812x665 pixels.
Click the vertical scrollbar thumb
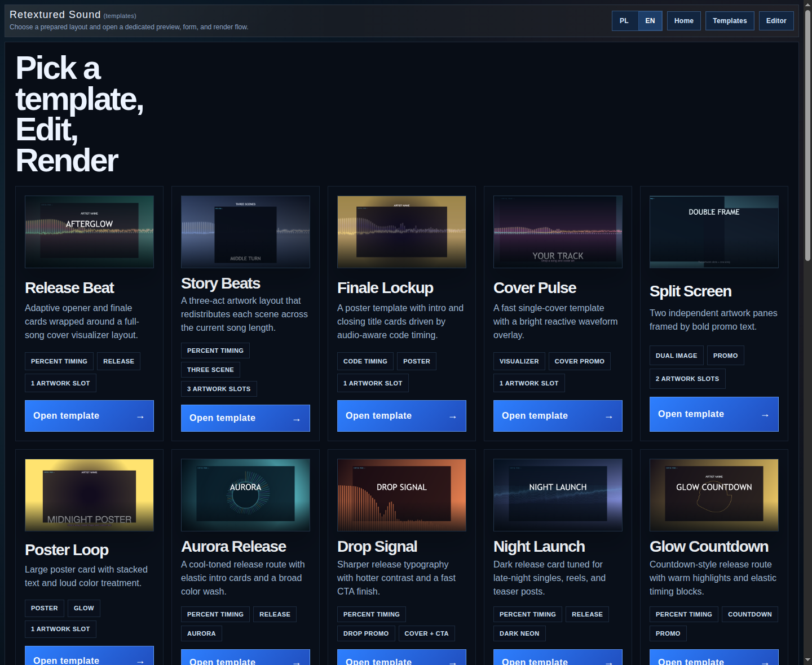[807, 135]
